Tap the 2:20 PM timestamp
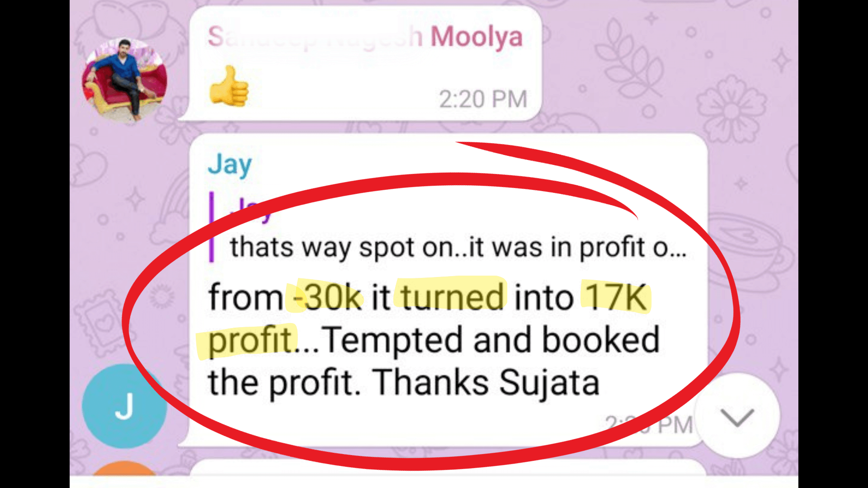This screenshot has height=488, width=868. point(483,99)
